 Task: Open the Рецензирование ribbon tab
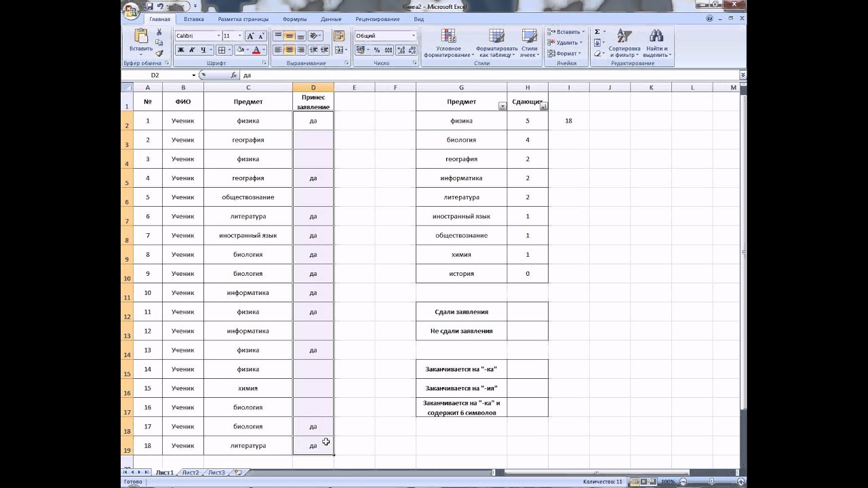pyautogui.click(x=377, y=19)
